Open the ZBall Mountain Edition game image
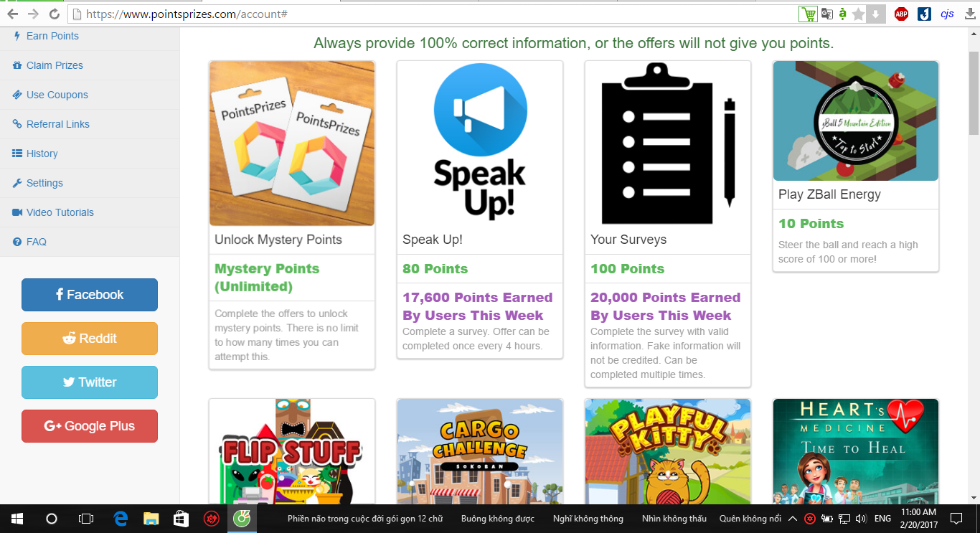The width and height of the screenshot is (980, 533). click(856, 121)
